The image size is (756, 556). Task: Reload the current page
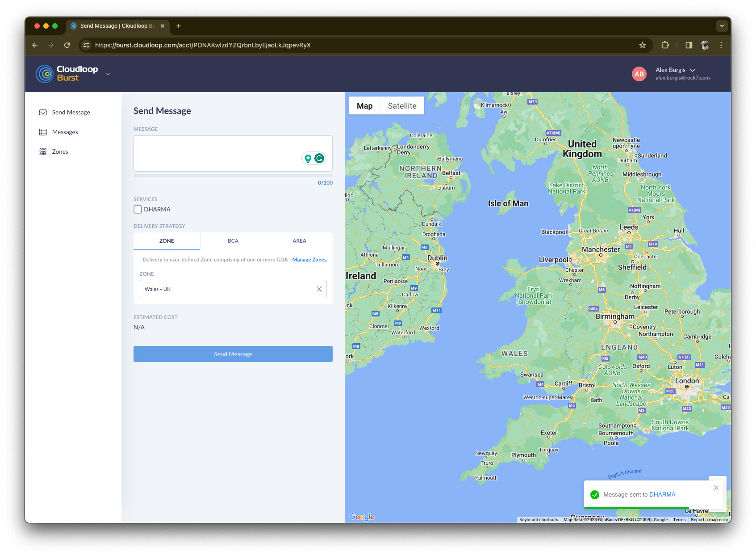(x=67, y=45)
